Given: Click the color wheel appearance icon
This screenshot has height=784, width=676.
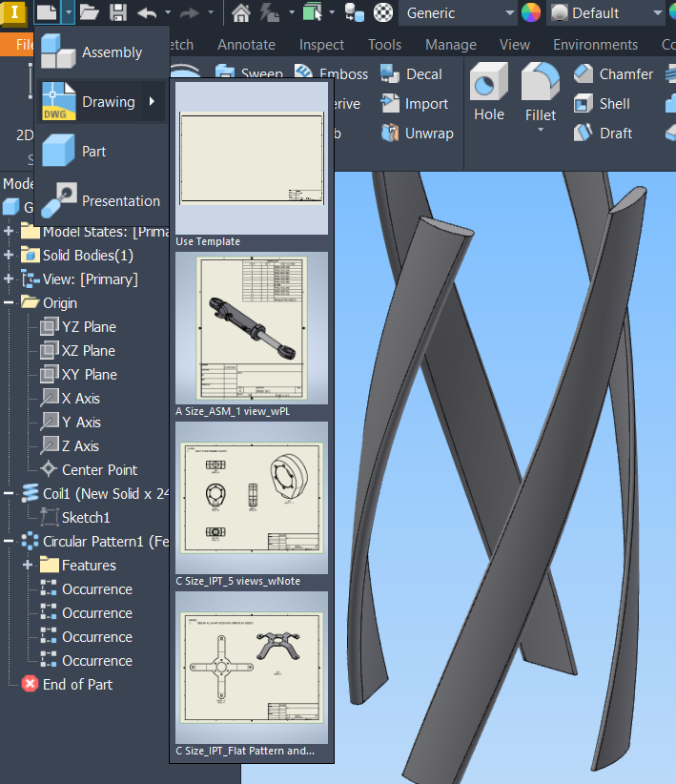Looking at the screenshot, I should pyautogui.click(x=530, y=12).
